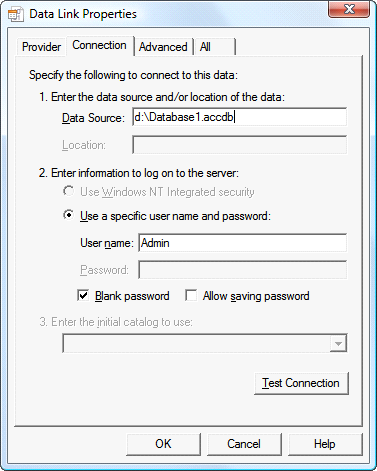This screenshot has width=377, height=471.
Task: Go to the All tab
Action: tap(214, 47)
